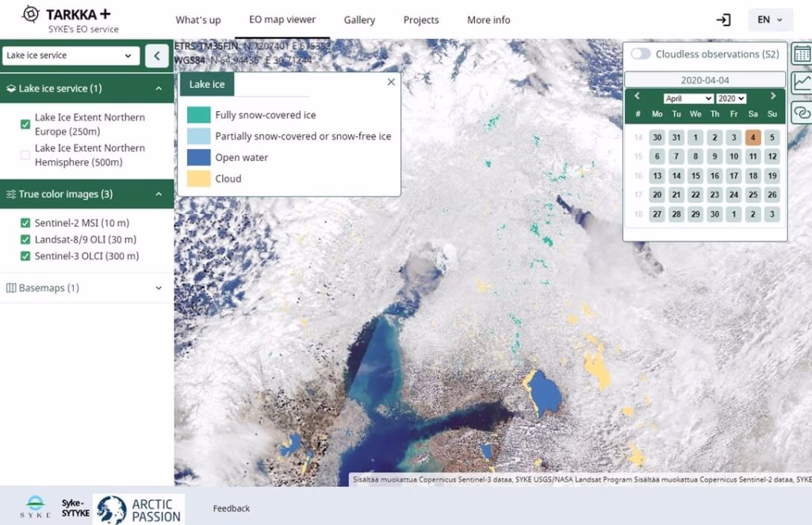Uncheck Sentinel-2 MSI (10 m) layer
812x525 pixels.
coord(25,223)
